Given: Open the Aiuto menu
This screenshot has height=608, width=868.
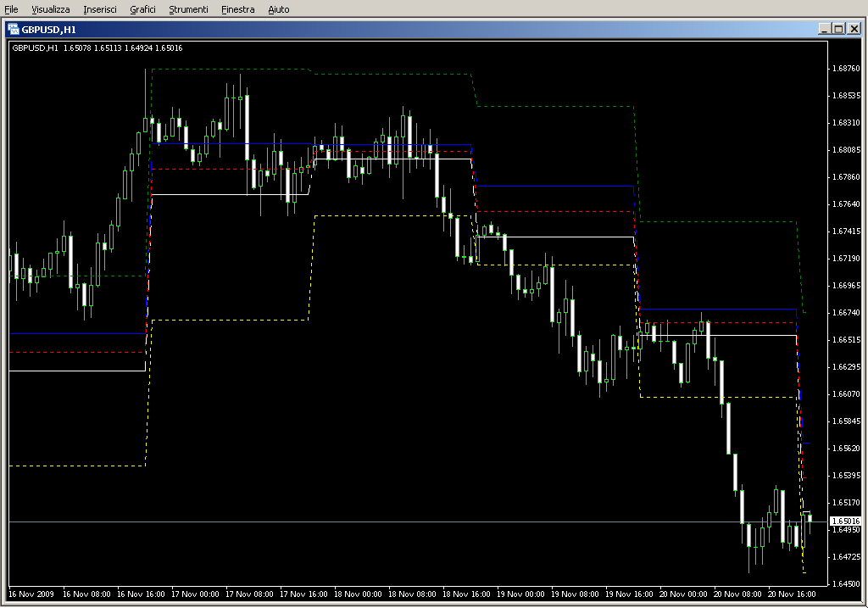Looking at the screenshot, I should point(278,9).
